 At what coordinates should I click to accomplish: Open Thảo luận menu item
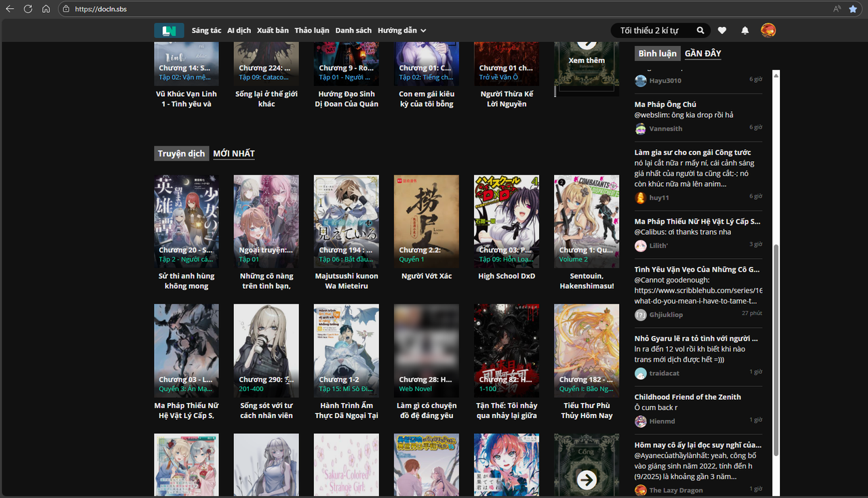pyautogui.click(x=312, y=30)
